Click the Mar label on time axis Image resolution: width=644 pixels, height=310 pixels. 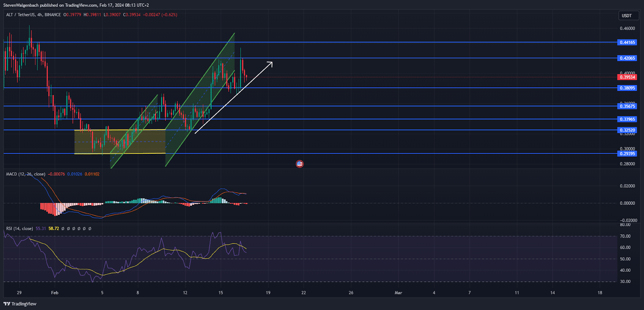(x=398, y=293)
